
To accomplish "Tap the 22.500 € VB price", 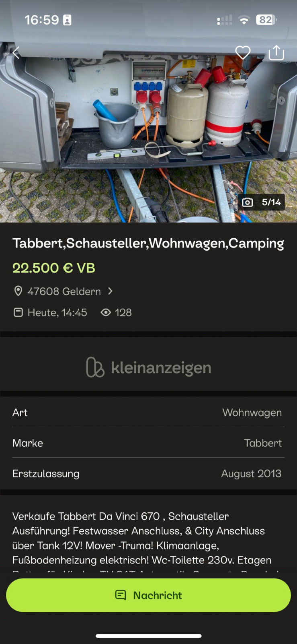I will coord(54,268).
